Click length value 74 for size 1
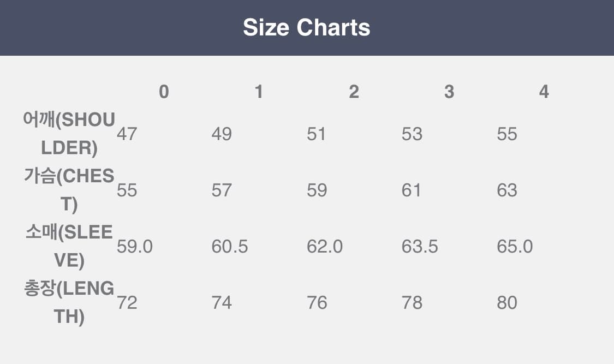Image resolution: width=614 pixels, height=364 pixels. (222, 303)
